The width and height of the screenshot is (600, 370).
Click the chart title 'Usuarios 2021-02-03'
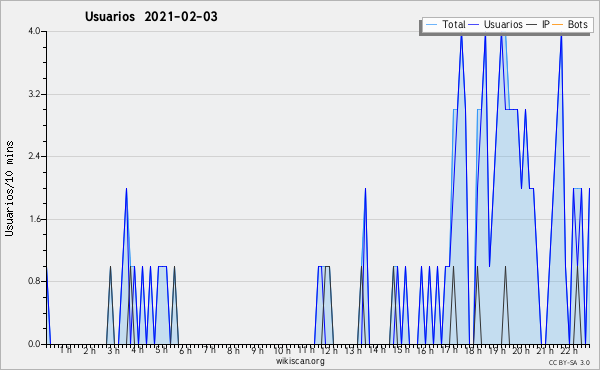[151, 16]
